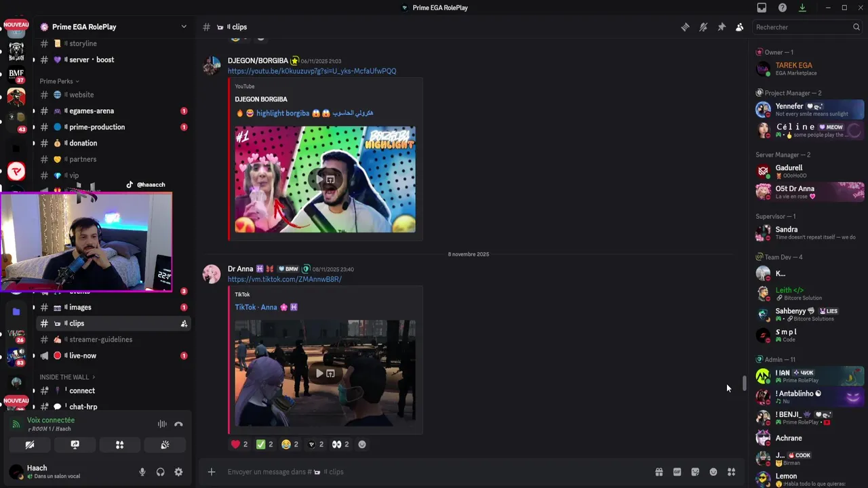Open pinned messages pin icon
Screen dimensions: 868x488
click(722, 27)
